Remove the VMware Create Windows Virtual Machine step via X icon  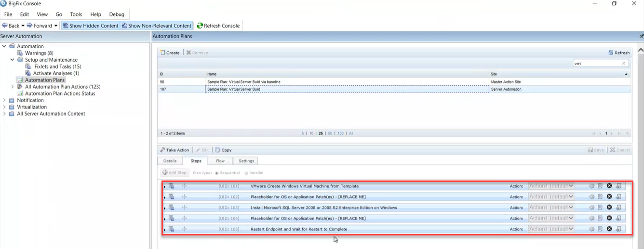[x=609, y=186]
